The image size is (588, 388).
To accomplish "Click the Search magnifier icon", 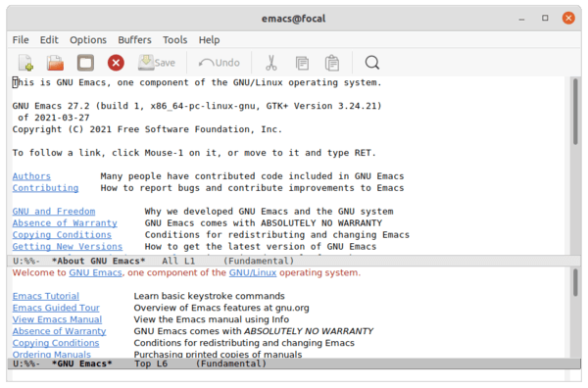I will [x=372, y=63].
